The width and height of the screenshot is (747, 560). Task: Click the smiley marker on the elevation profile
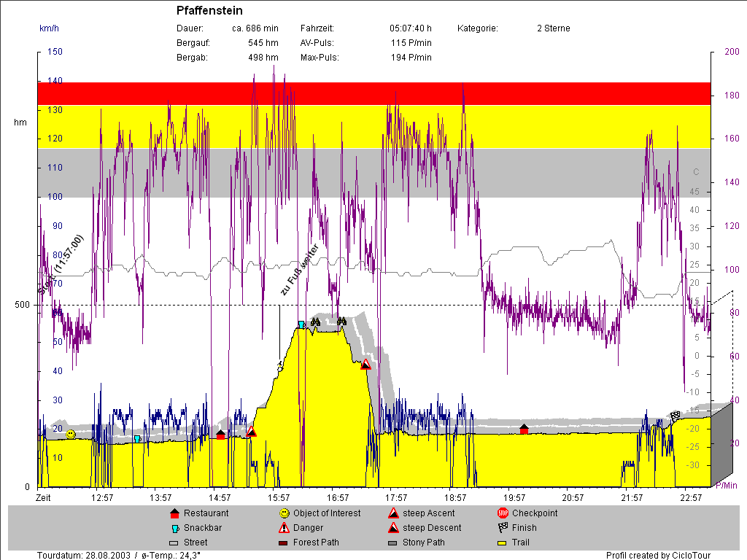pos(71,434)
